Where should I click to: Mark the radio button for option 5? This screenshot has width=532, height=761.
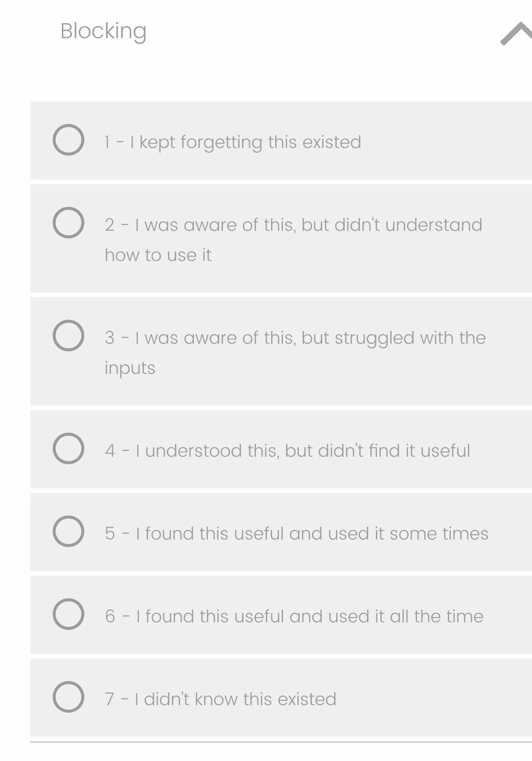pos(68,531)
